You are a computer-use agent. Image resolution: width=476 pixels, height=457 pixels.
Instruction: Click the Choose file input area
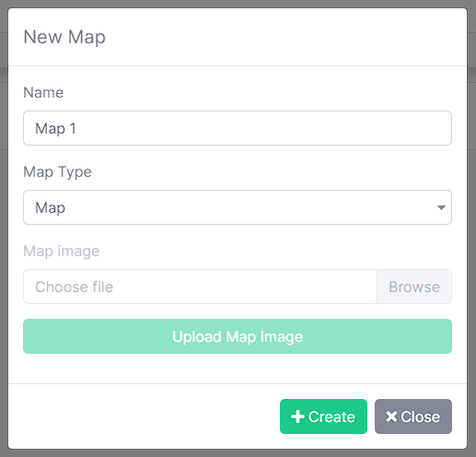click(200, 287)
